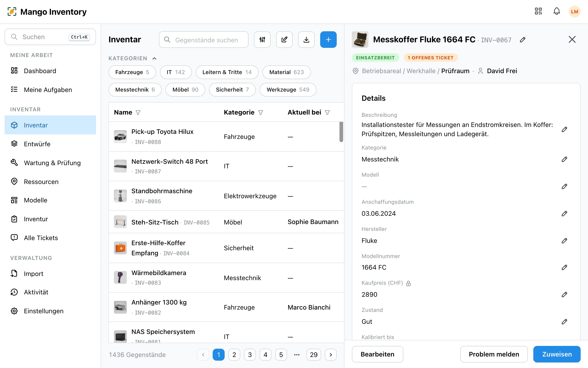The height and width of the screenshot is (368, 588).
Task: Open the LM user avatar menu
Action: click(574, 11)
